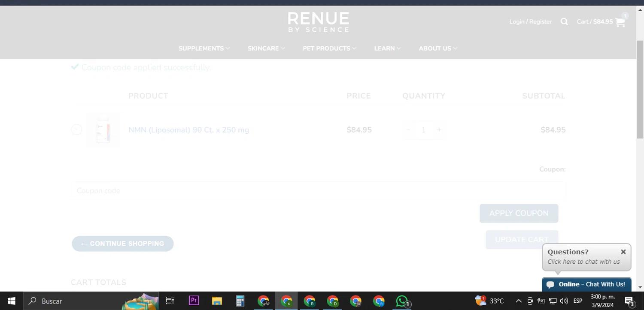This screenshot has width=644, height=310.
Task: Increase quantity with plus button
Action: (439, 129)
